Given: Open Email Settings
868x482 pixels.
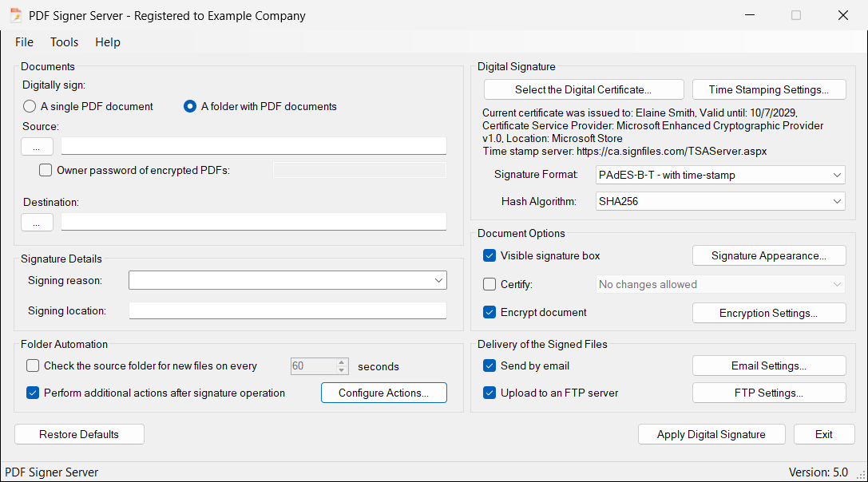Looking at the screenshot, I should click(769, 365).
